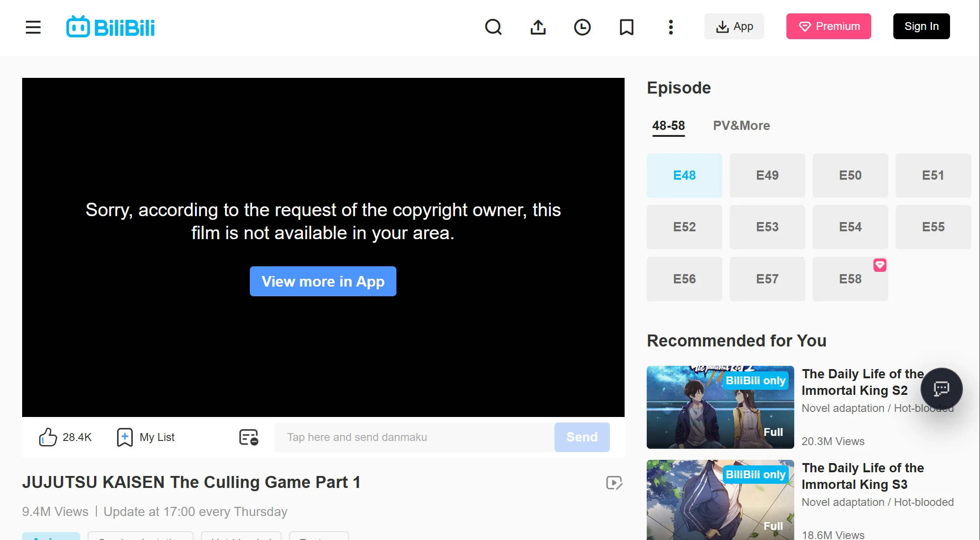
Task: Select the 48-58 episode range tab
Action: pos(668,125)
